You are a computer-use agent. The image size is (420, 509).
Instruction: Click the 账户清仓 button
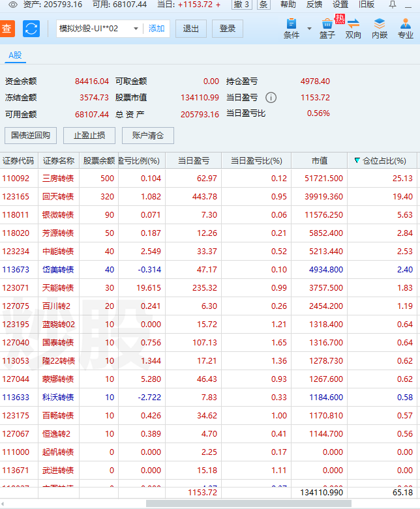[x=148, y=136]
